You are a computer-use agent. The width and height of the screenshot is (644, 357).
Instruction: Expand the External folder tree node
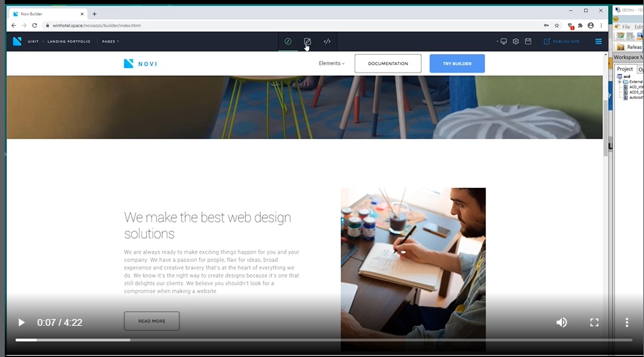(620, 81)
